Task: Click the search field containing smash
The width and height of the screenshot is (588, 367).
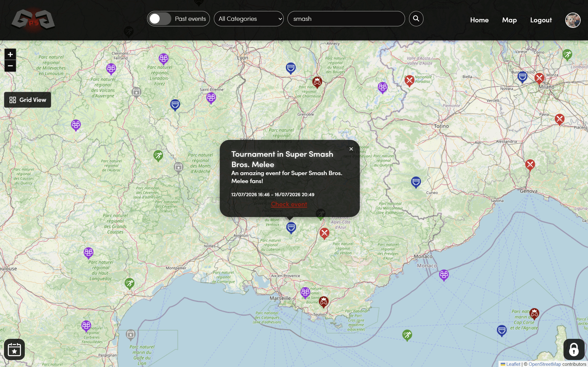Action: (346, 19)
